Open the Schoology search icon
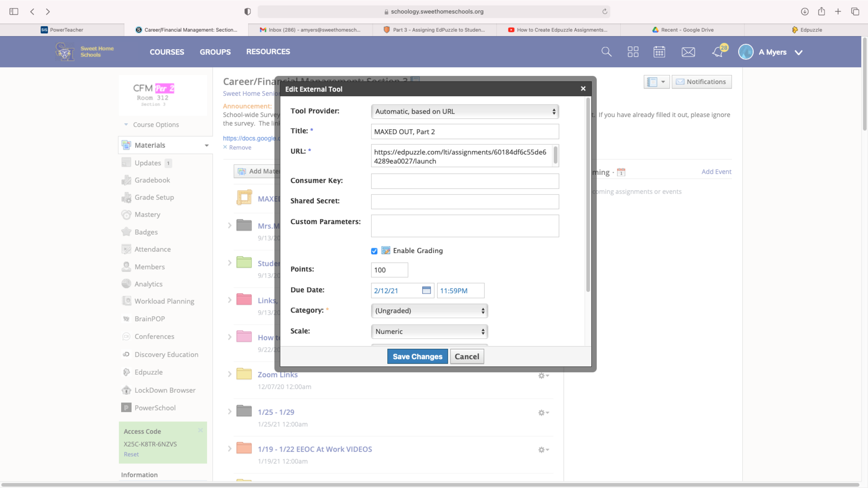 tap(606, 52)
